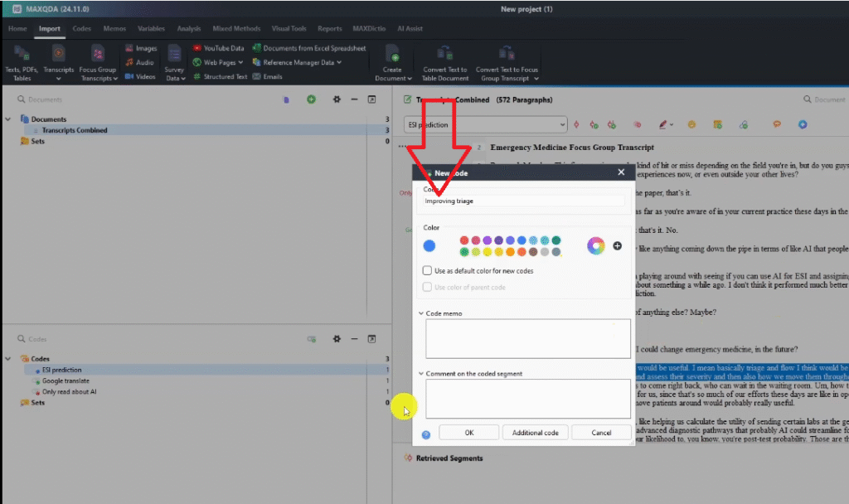The width and height of the screenshot is (849, 504).
Task: Click the plus icon to add a color
Action: [618, 246]
